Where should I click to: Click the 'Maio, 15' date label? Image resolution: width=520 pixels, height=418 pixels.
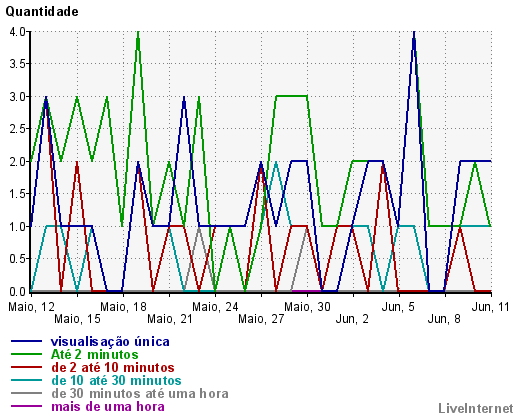tap(77, 319)
